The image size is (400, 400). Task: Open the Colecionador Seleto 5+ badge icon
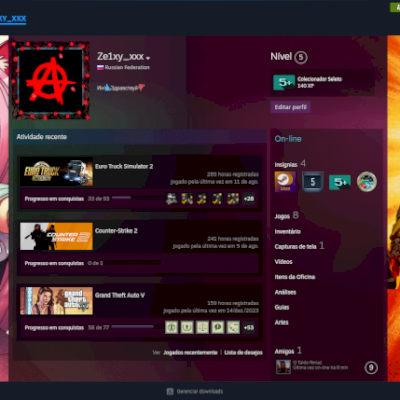click(x=284, y=82)
